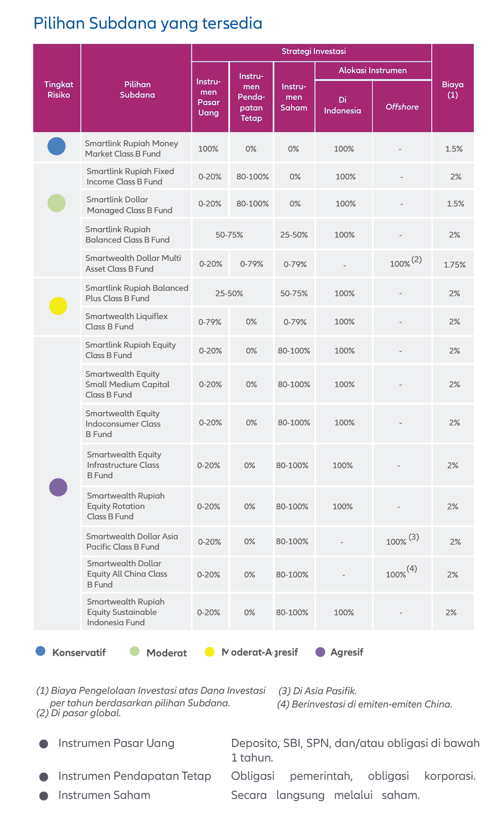
Task: Select the Agresif legend purple dot
Action: (320, 652)
